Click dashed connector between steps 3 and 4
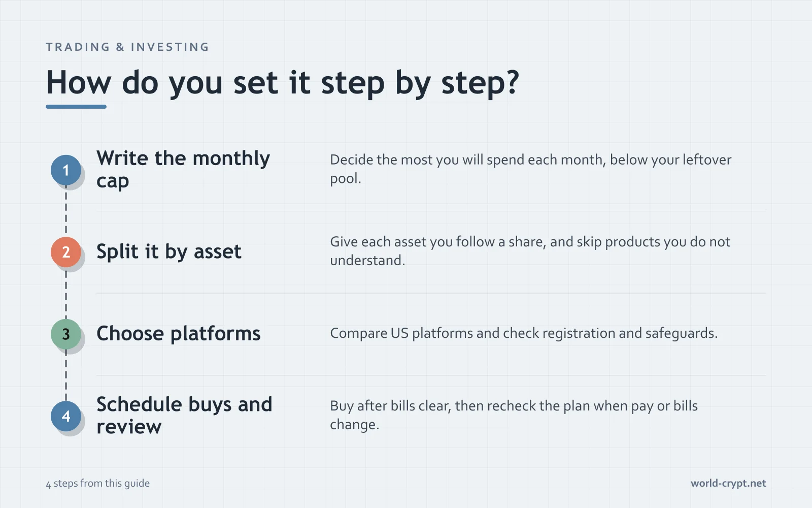The height and width of the screenshot is (508, 812). (66, 375)
